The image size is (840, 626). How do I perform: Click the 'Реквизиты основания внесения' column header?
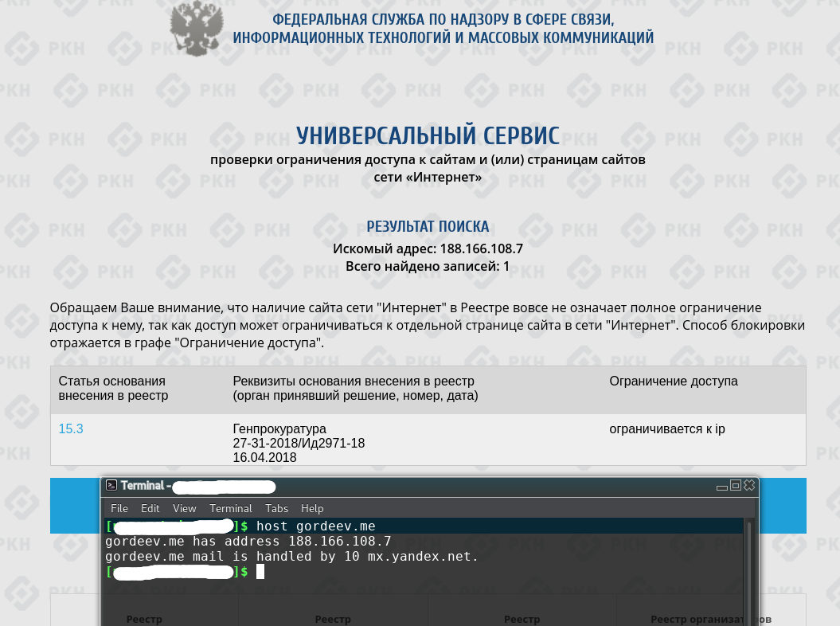tap(355, 388)
